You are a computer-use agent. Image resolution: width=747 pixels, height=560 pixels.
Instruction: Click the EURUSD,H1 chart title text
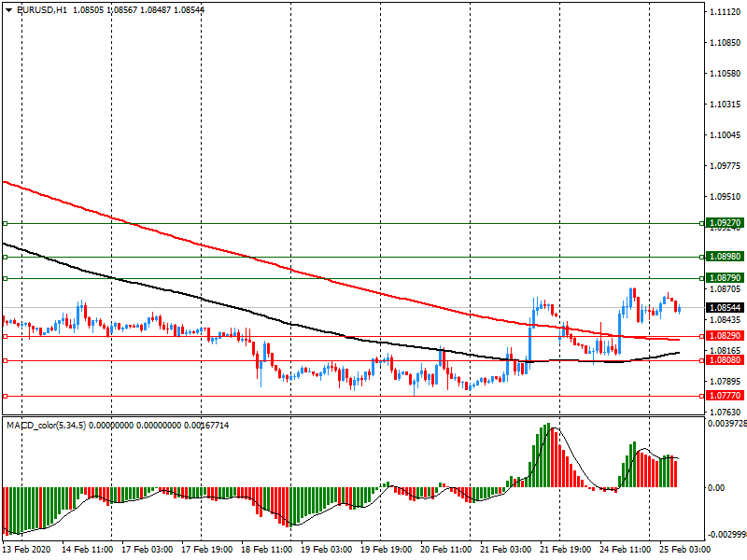point(42,10)
